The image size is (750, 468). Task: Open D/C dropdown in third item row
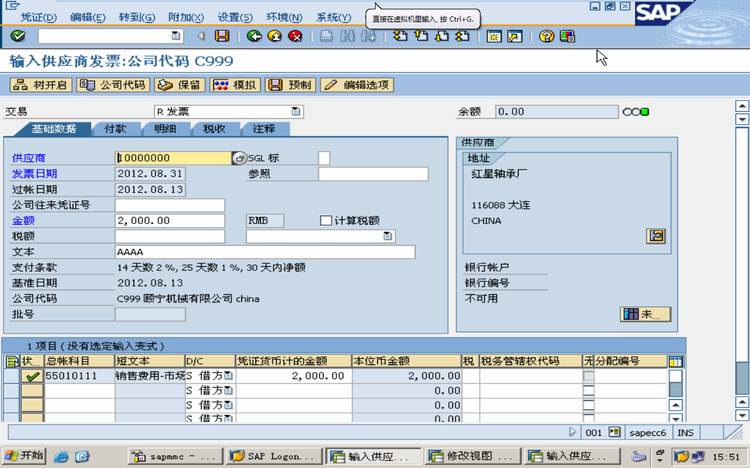[229, 405]
